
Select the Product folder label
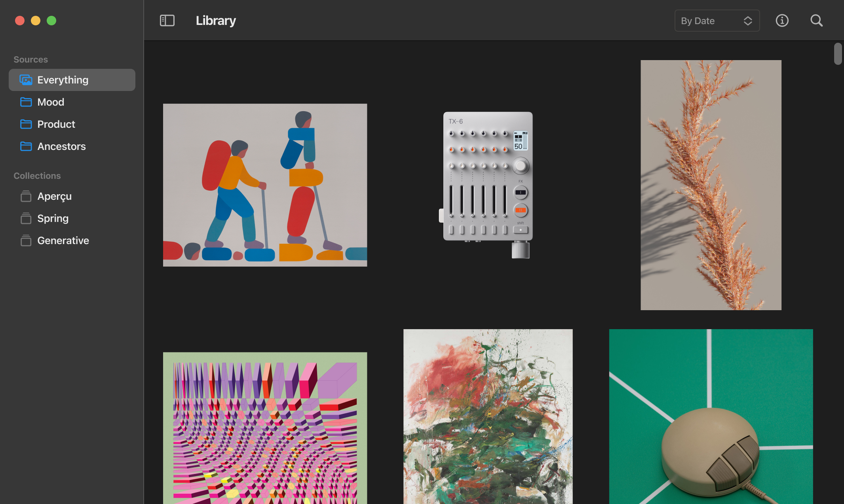(x=56, y=124)
